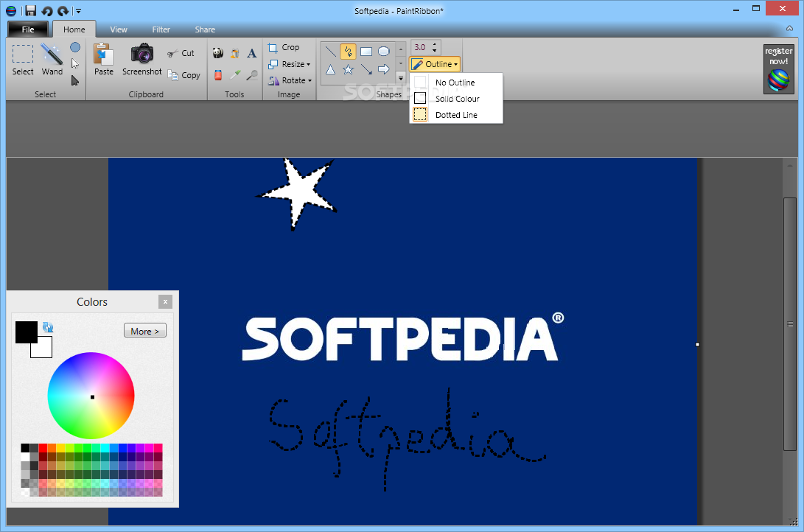Choose the straight line shape
The height and width of the screenshot is (532, 804).
tap(331, 52)
